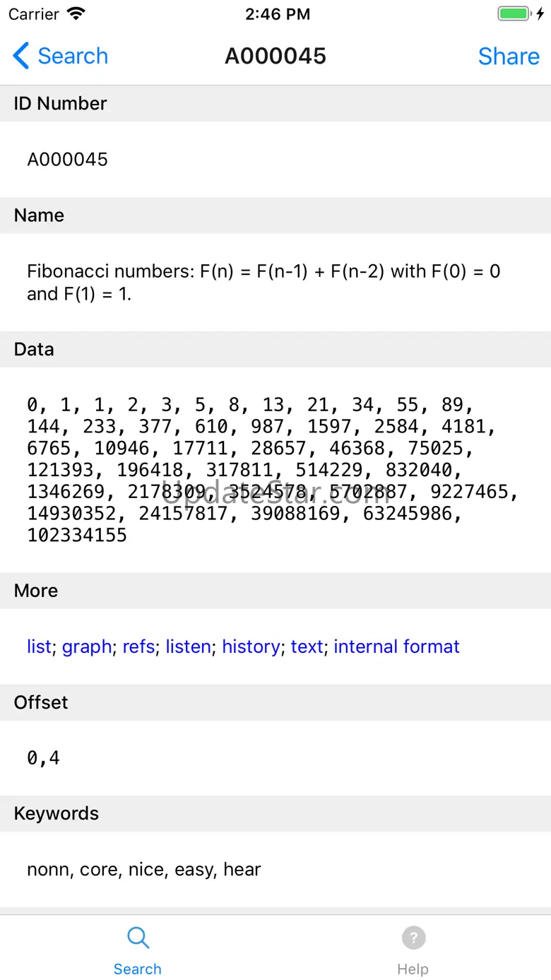The height and width of the screenshot is (980, 551).
Task: Open the "list" link
Action: [39, 647]
